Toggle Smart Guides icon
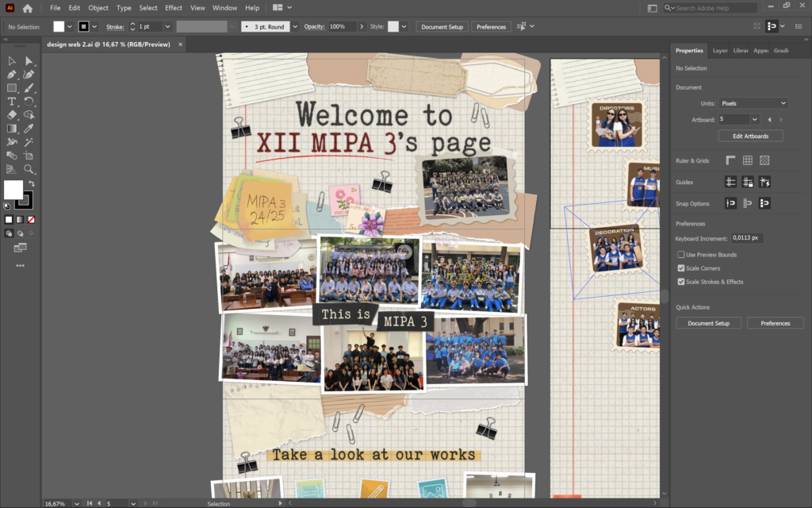The image size is (812, 508). [764, 182]
